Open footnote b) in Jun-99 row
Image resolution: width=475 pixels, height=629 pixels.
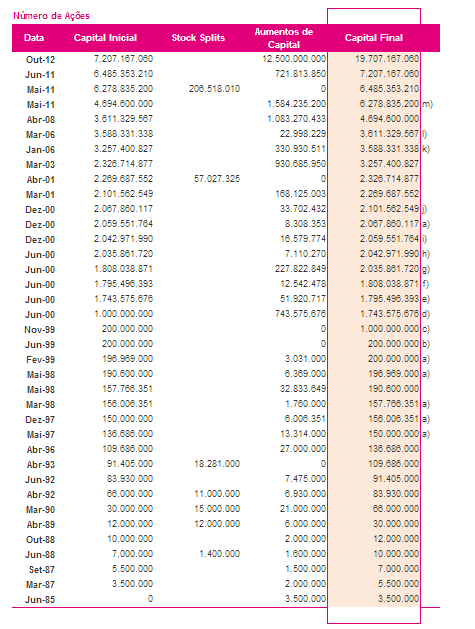[426, 344]
